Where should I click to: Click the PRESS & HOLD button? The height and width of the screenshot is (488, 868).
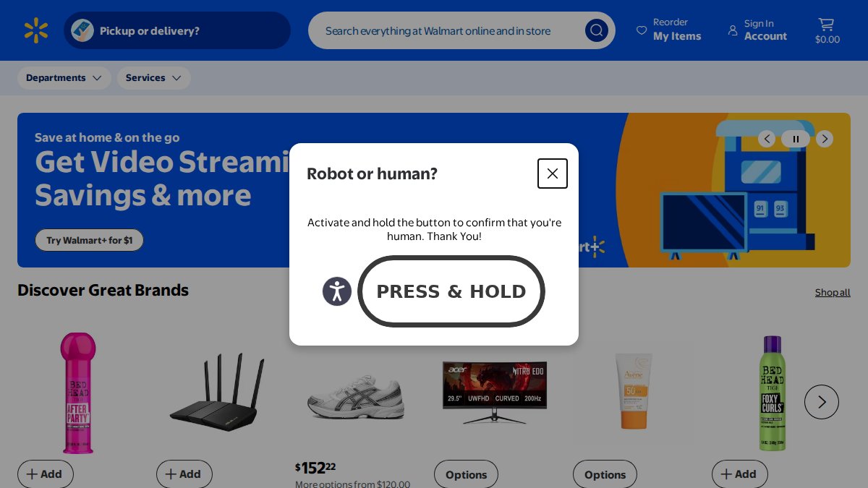coord(451,291)
